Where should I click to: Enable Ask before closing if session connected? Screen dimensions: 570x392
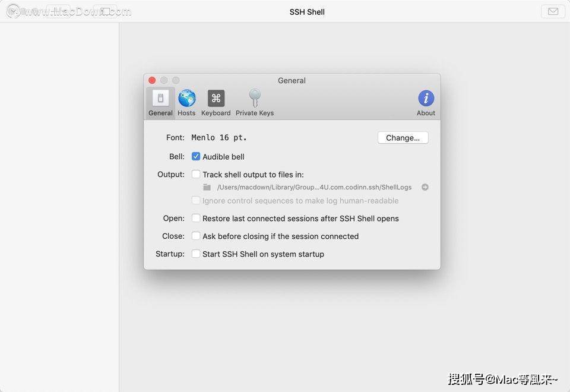pyautogui.click(x=195, y=236)
